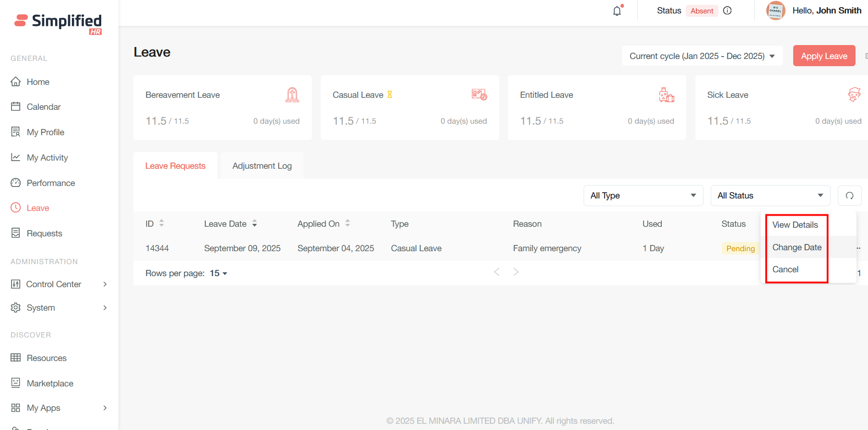The height and width of the screenshot is (430, 868).
Task: Open the All Status filter dropdown
Action: 770,196
